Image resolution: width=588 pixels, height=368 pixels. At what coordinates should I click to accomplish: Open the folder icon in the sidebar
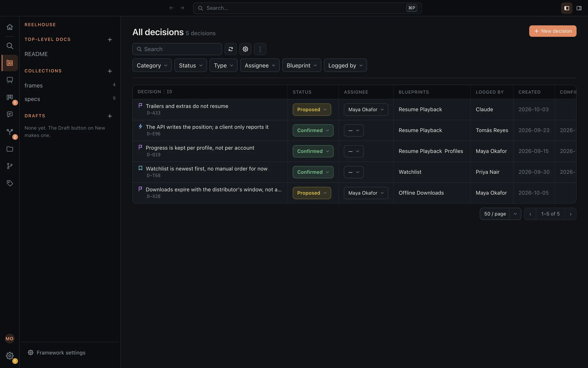[x=10, y=149]
